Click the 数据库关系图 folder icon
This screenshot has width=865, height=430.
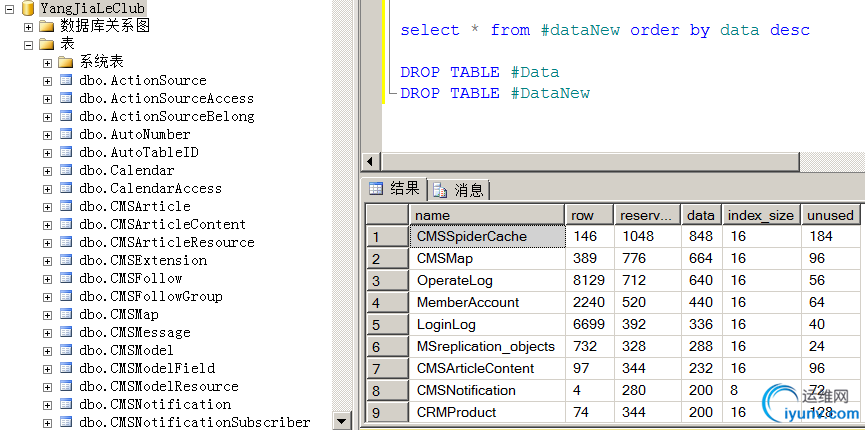click(x=47, y=26)
